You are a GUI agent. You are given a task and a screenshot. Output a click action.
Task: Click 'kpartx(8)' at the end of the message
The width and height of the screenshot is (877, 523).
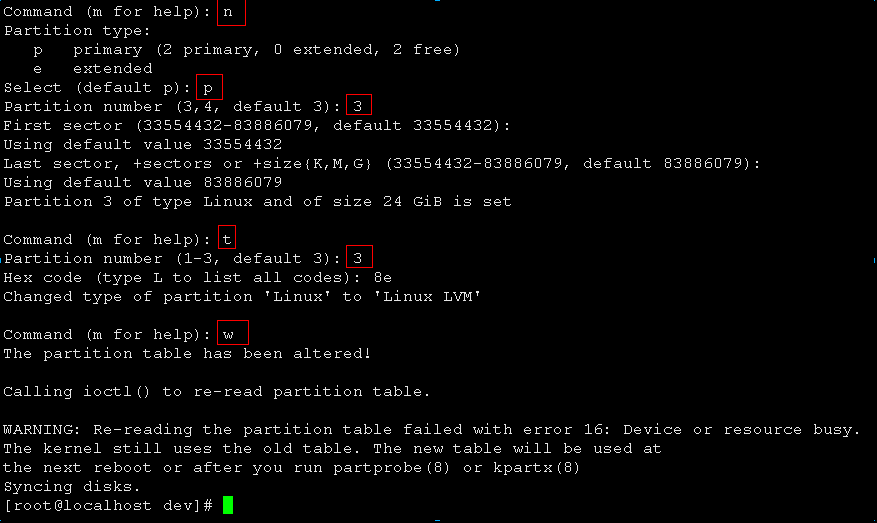[537, 468]
